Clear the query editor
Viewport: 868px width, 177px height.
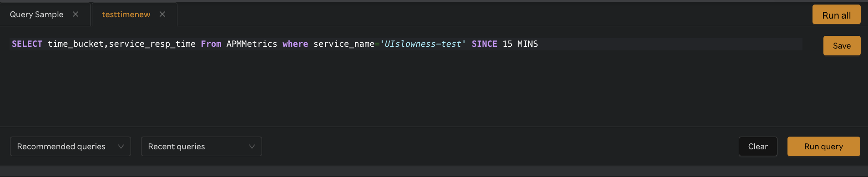point(758,146)
